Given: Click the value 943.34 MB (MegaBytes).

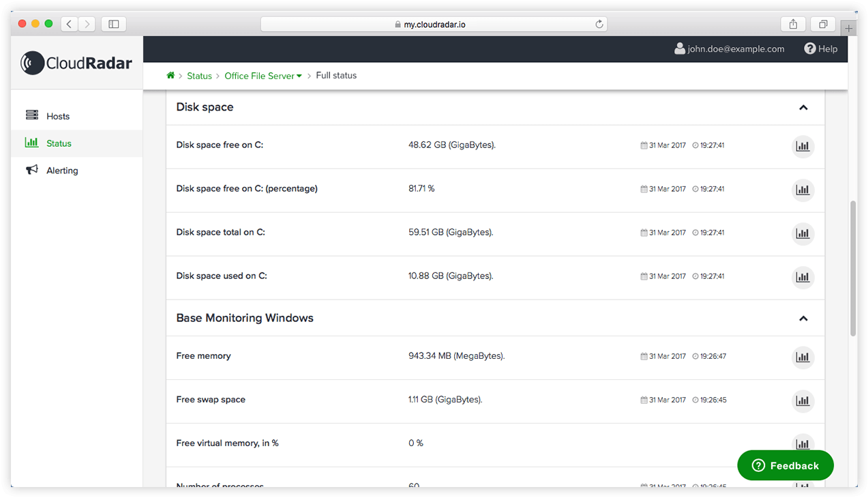Looking at the screenshot, I should 457,355.
